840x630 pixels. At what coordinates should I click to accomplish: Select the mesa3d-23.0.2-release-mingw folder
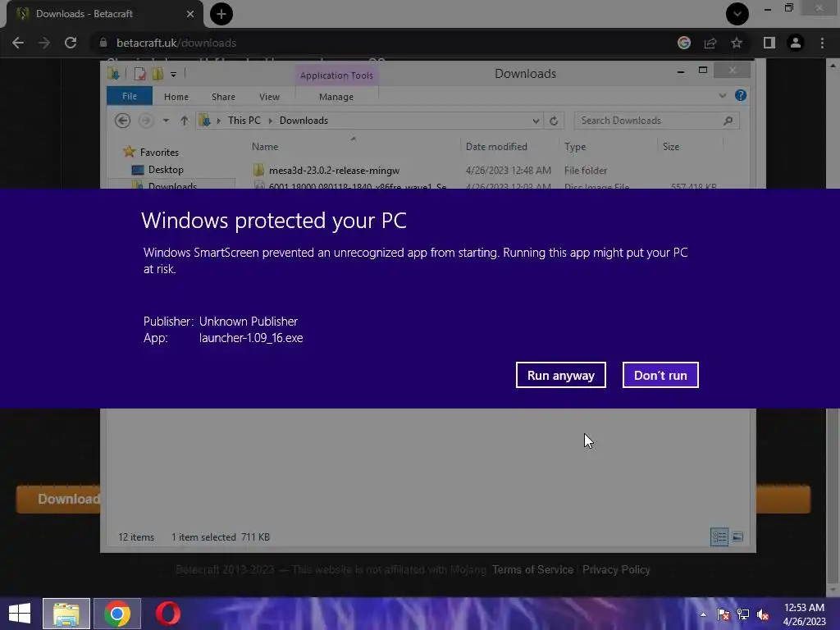[334, 171]
